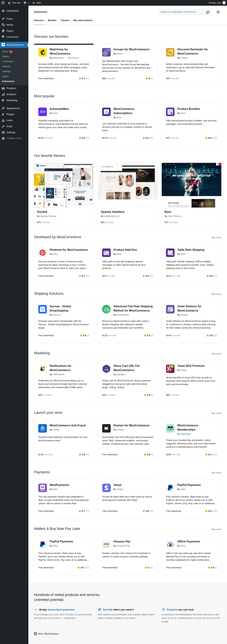Open the New content dropdown in admin bar
Image resolution: width=227 pixels, height=644 pixels.
[37, 3]
